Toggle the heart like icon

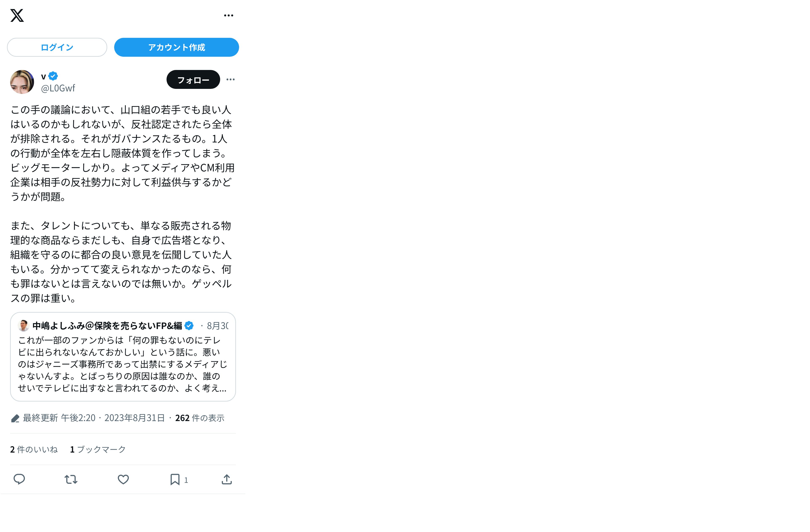123,479
